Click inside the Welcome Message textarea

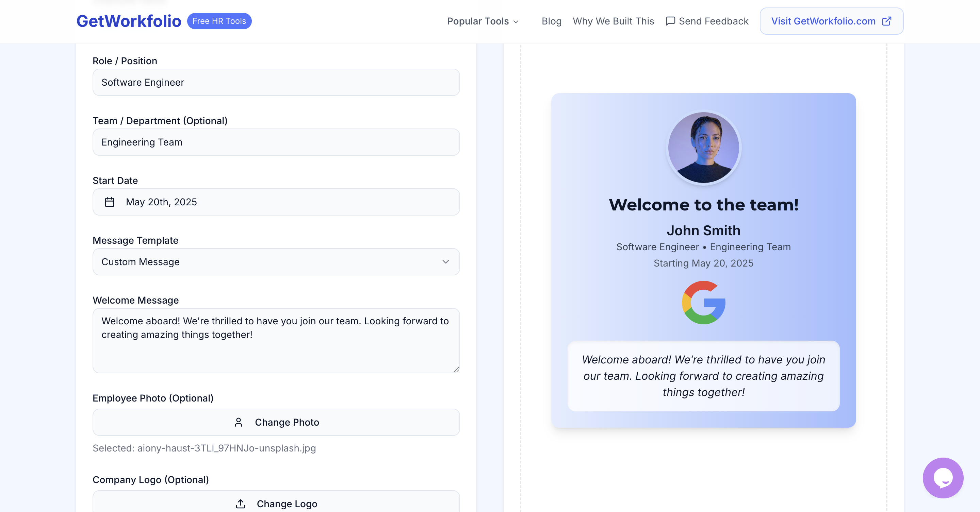coord(276,341)
